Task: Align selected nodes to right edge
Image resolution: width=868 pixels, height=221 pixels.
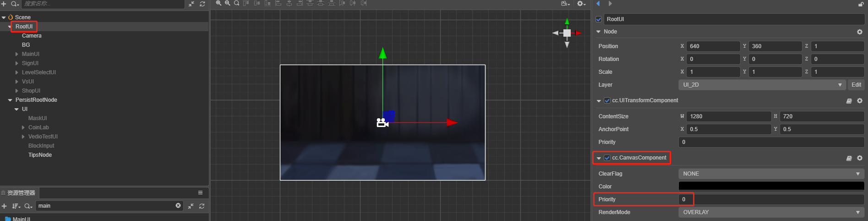Action: (300, 3)
